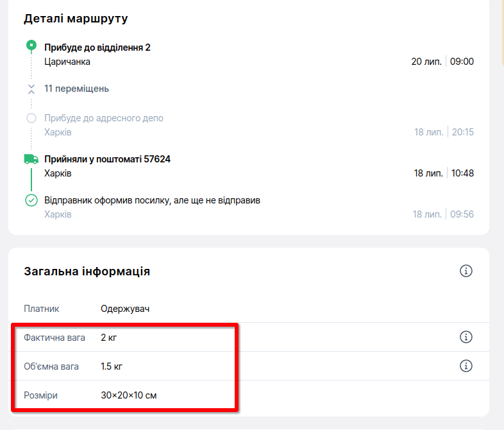Click Відправник оформив посилку status text
The height and width of the screenshot is (430, 504).
point(152,200)
